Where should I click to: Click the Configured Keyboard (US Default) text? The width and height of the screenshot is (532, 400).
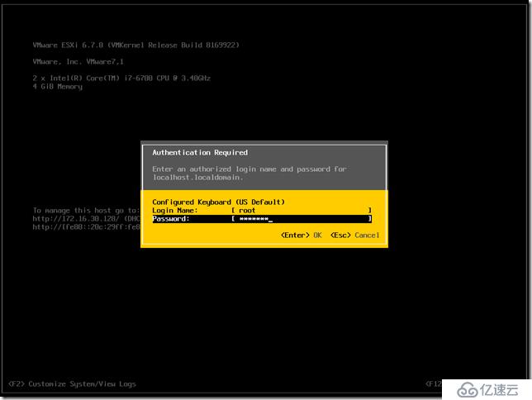tap(218, 202)
